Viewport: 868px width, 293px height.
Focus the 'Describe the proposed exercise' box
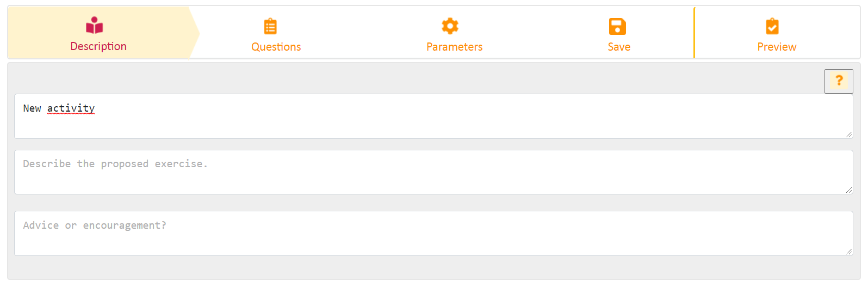[x=433, y=172]
